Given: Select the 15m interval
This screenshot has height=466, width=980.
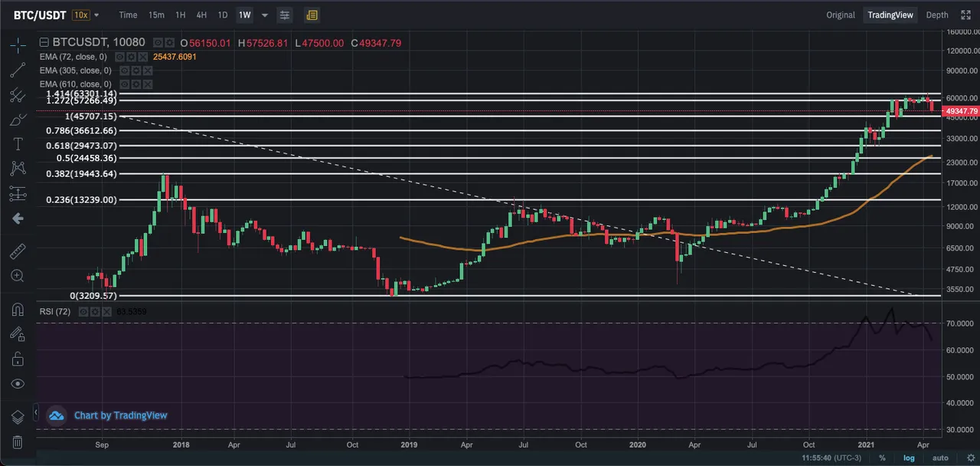Looking at the screenshot, I should point(156,15).
